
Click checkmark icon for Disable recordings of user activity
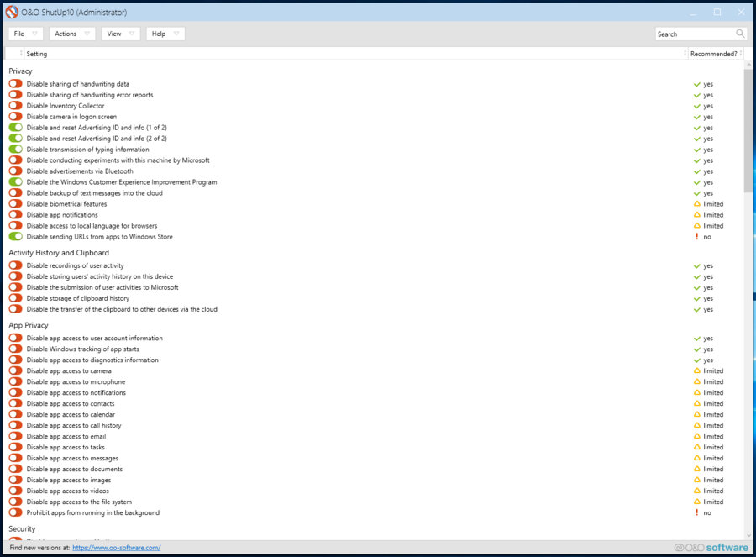coord(696,266)
